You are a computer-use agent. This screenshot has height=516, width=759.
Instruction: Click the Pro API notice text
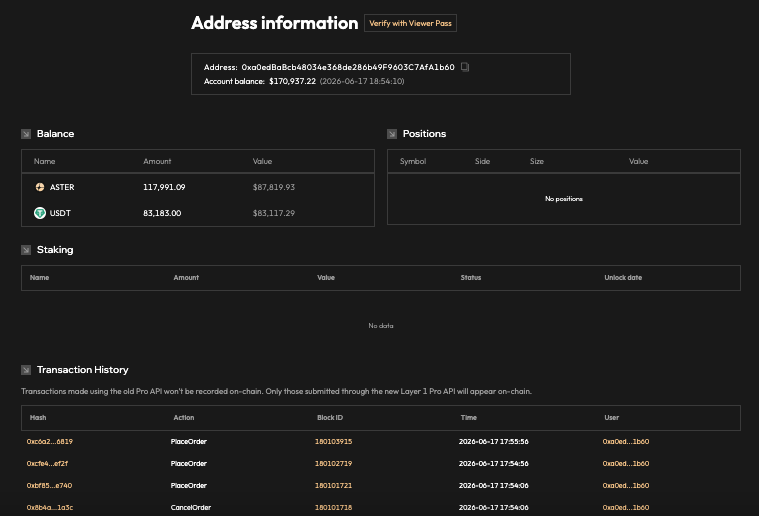pos(276,391)
